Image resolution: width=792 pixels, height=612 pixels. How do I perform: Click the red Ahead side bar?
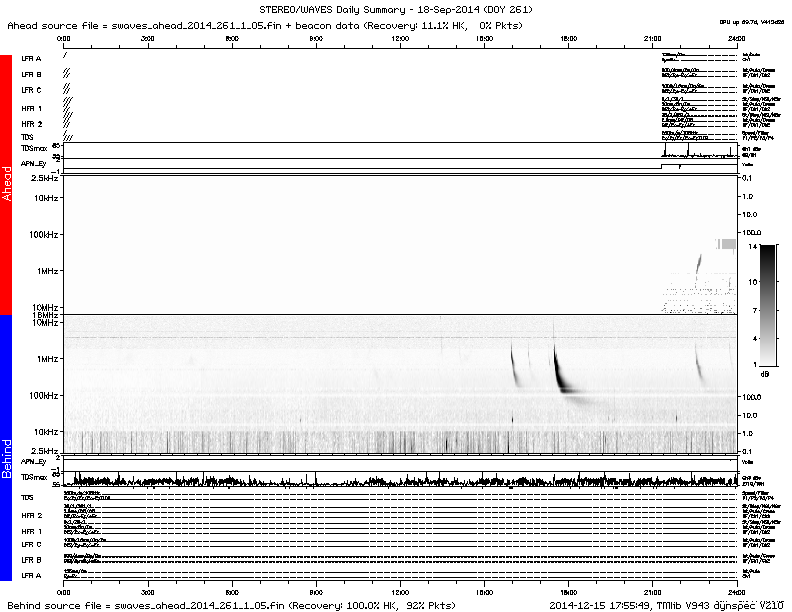pyautogui.click(x=6, y=184)
